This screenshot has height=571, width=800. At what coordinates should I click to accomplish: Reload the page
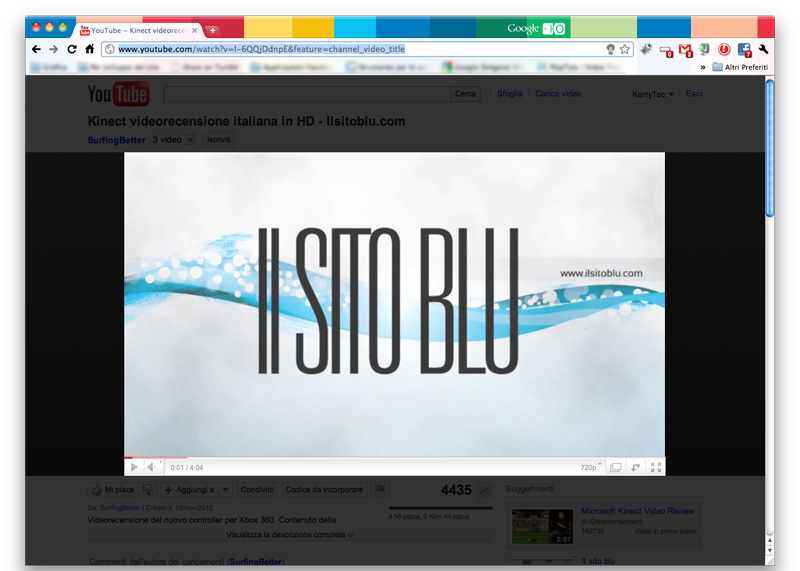tap(72, 49)
